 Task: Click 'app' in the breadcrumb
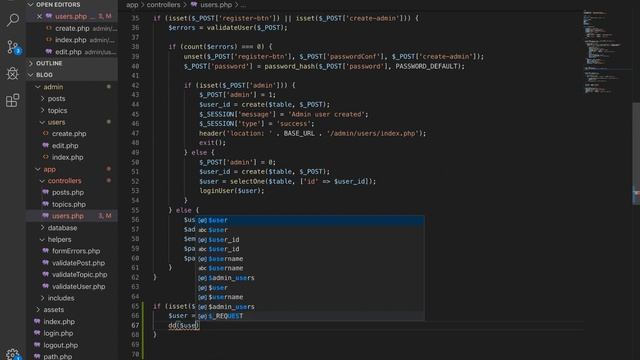(x=132, y=5)
